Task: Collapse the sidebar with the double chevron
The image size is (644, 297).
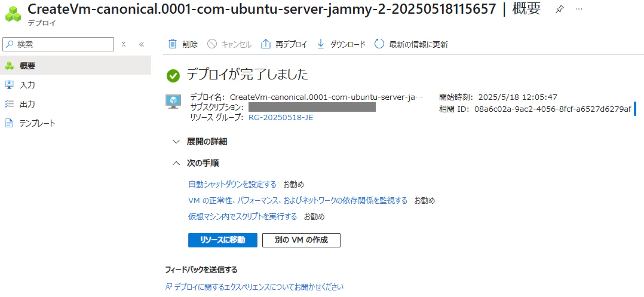Action: click(x=142, y=44)
